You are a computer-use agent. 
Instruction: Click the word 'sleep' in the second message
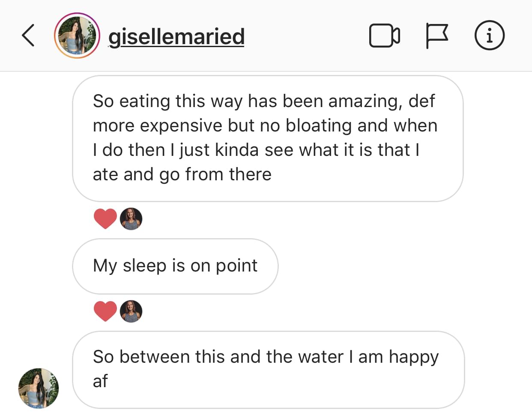coord(144,266)
